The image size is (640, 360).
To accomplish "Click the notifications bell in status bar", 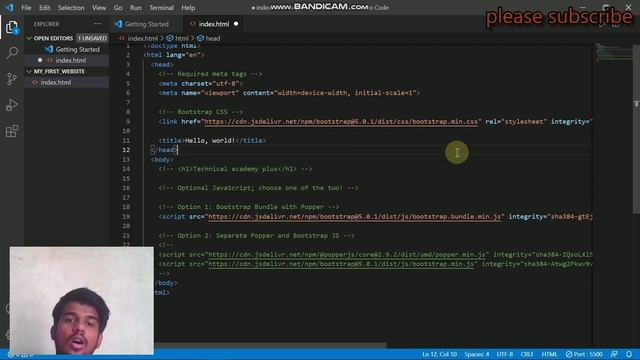I will click(x=629, y=354).
